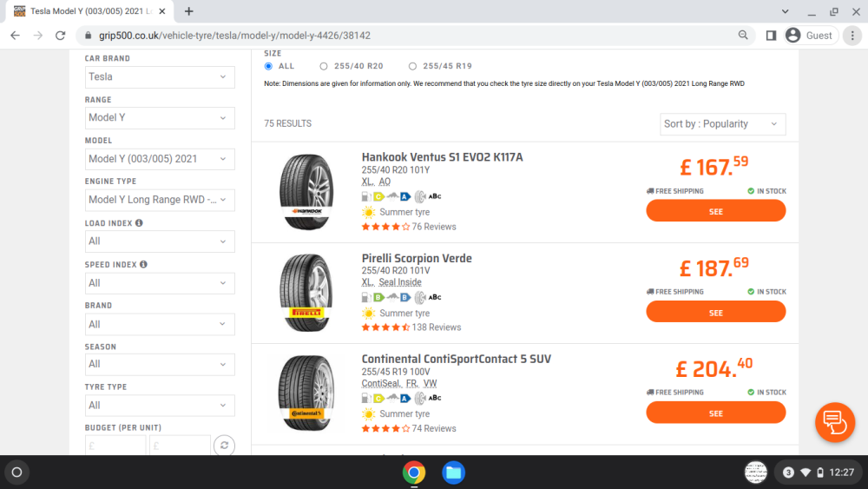Click summer tyre sun icon on Hankook
This screenshot has width=868, height=489.
(368, 212)
